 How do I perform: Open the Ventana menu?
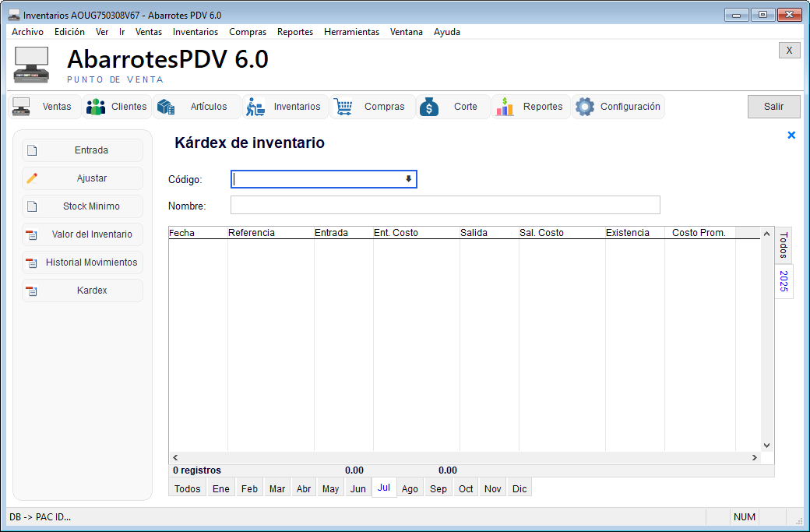coord(406,31)
